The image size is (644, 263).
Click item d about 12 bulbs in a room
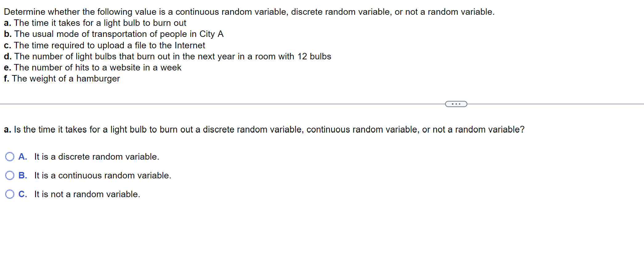[x=167, y=57]
